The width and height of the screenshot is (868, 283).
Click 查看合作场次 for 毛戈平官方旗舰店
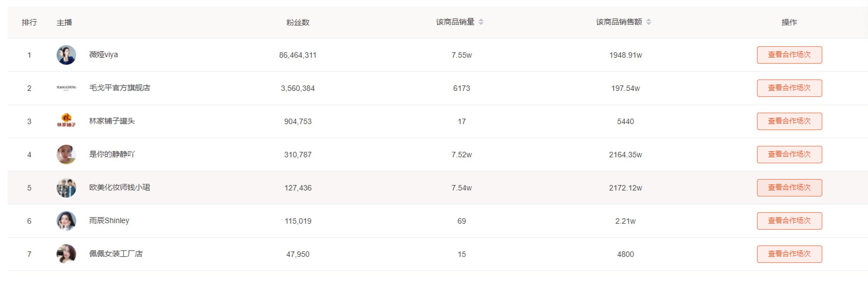pos(789,88)
